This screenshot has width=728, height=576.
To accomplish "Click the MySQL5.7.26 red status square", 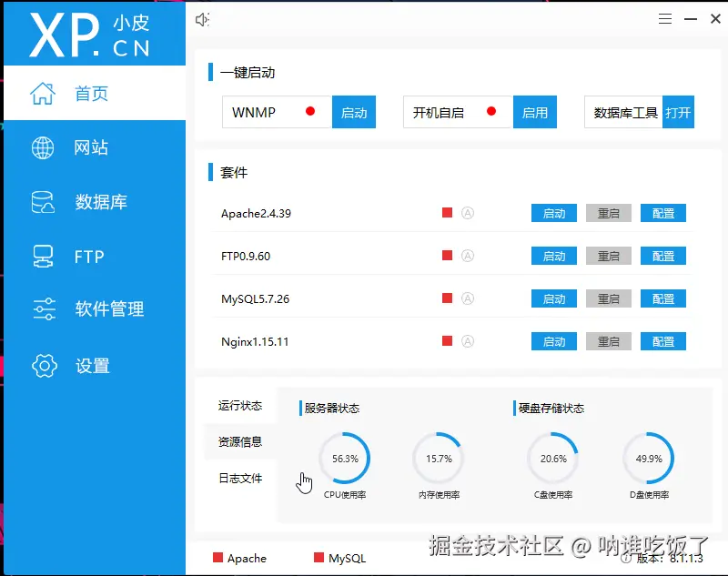I will click(x=447, y=298).
